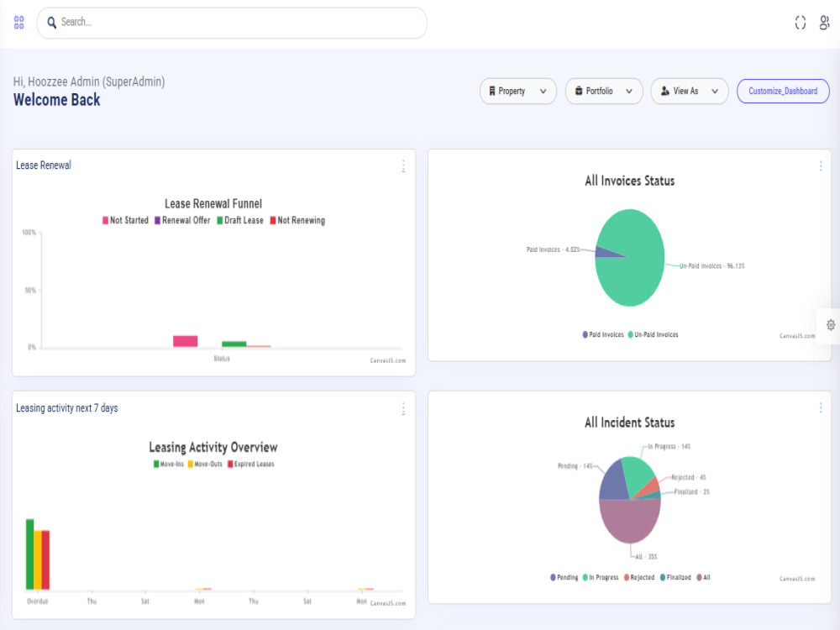Click the Customize_Dashboard button
This screenshot has width=840, height=630.
pyautogui.click(x=783, y=91)
